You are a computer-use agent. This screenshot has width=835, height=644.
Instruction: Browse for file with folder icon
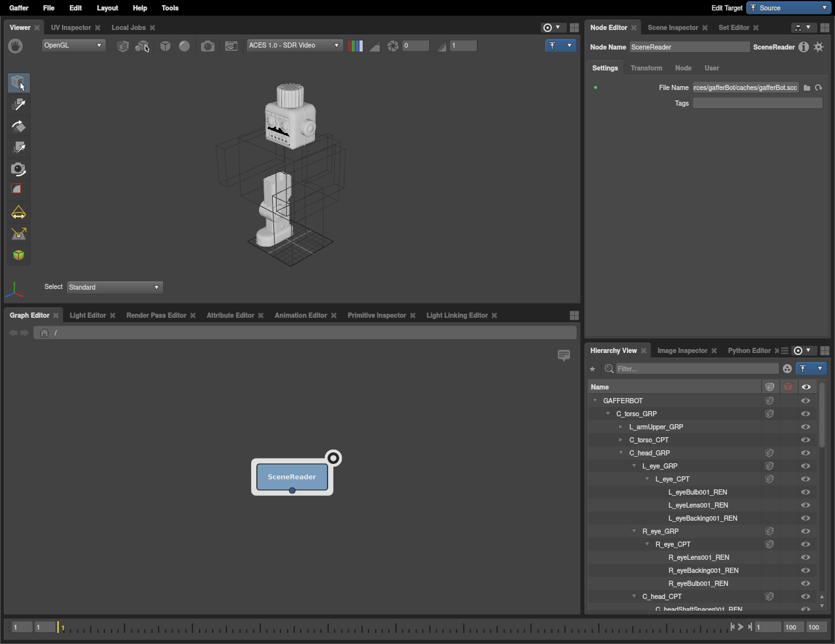click(x=807, y=87)
